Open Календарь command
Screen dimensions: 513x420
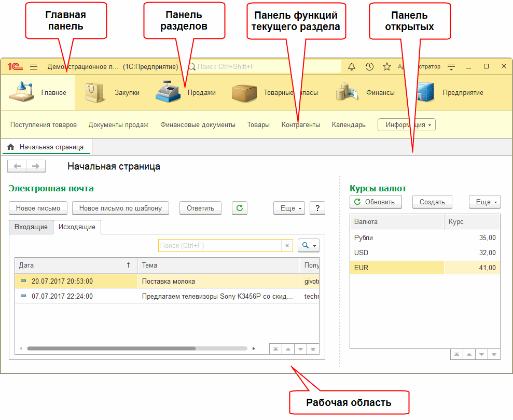click(349, 124)
